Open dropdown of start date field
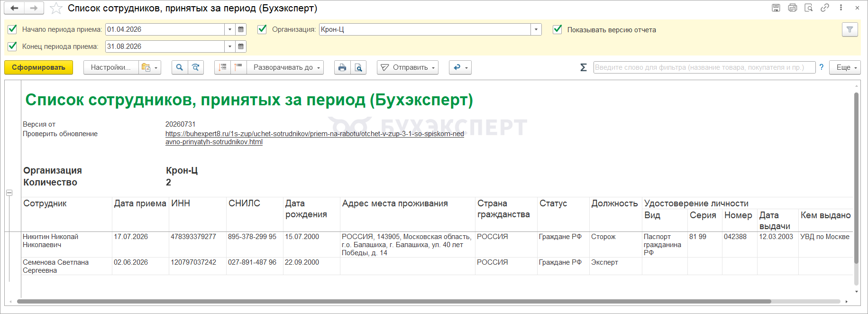The image size is (868, 314). tap(229, 29)
